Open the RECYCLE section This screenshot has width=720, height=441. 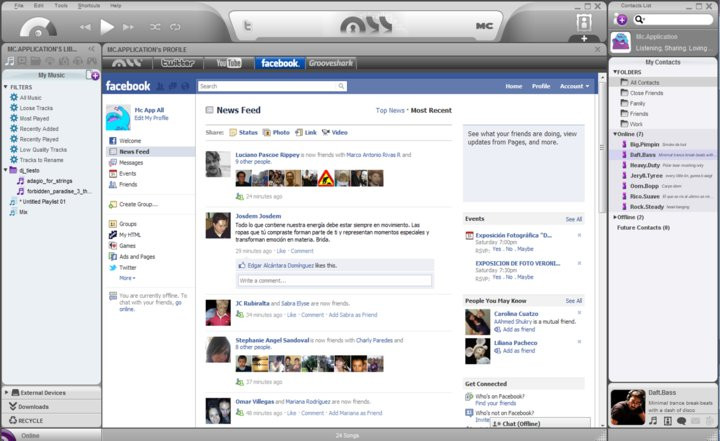[x=30, y=420]
